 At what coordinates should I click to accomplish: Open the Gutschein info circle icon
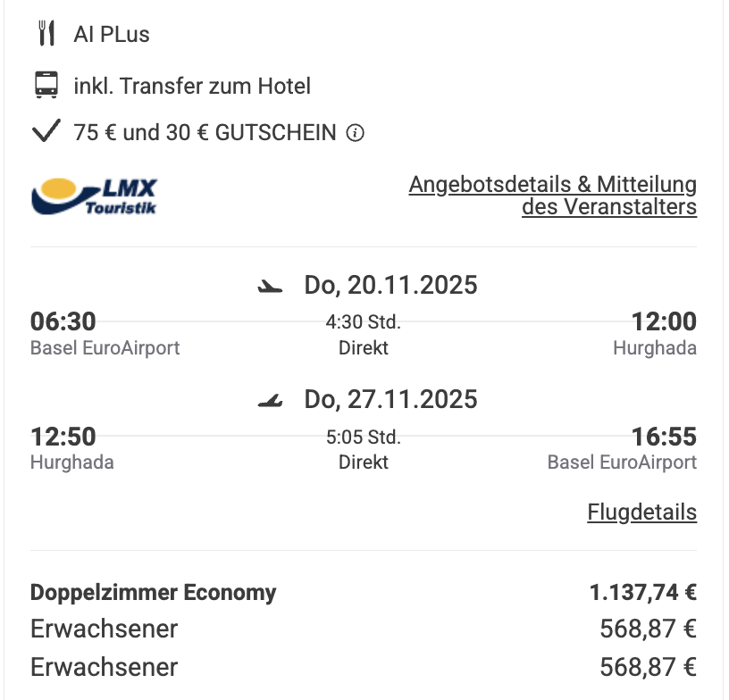click(x=356, y=133)
